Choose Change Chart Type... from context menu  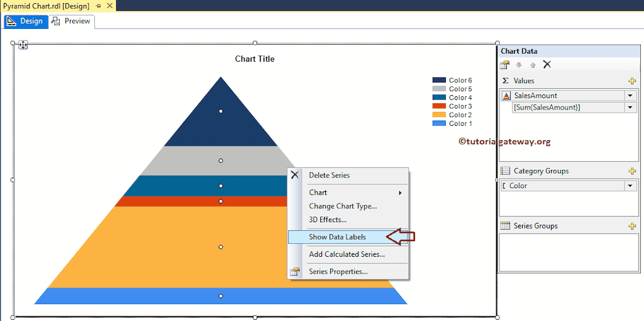pyautogui.click(x=343, y=206)
